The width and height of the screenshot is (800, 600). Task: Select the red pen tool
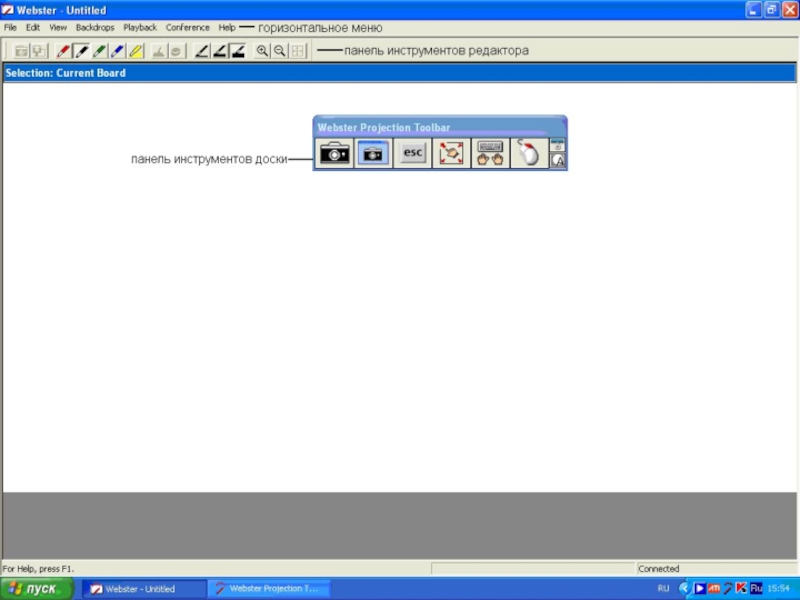tap(64, 51)
